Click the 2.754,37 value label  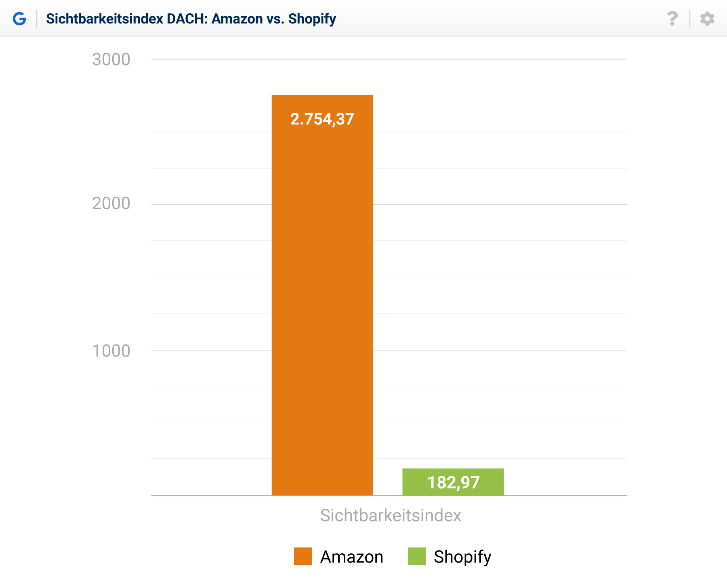point(322,119)
